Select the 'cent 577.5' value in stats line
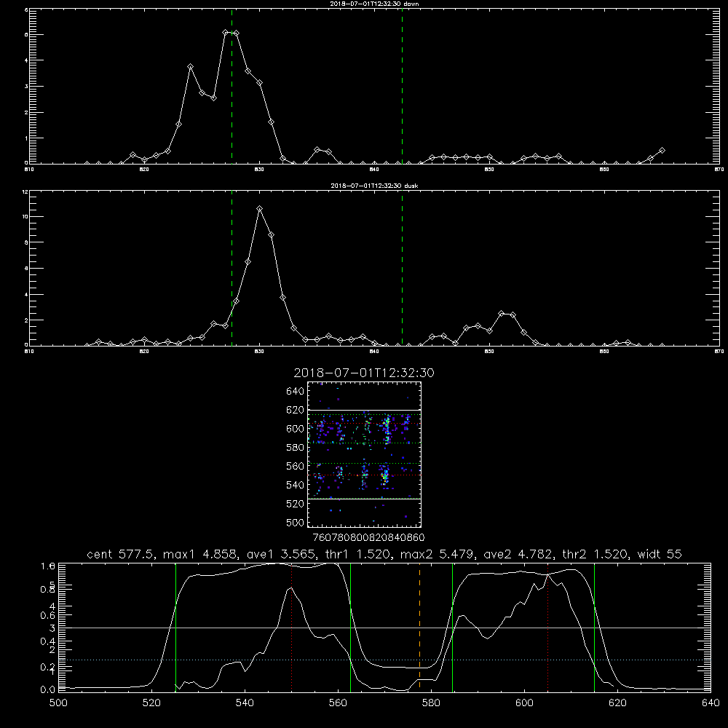The width and height of the screenshot is (728, 728). click(x=121, y=554)
